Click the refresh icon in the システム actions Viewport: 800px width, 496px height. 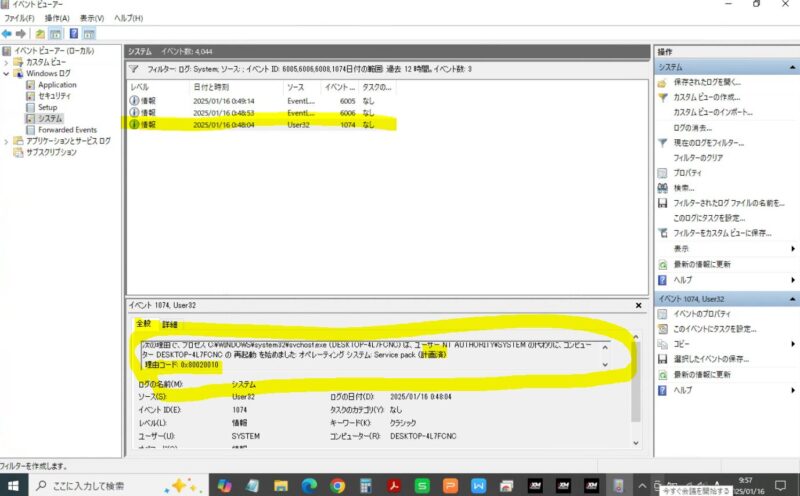(x=662, y=264)
